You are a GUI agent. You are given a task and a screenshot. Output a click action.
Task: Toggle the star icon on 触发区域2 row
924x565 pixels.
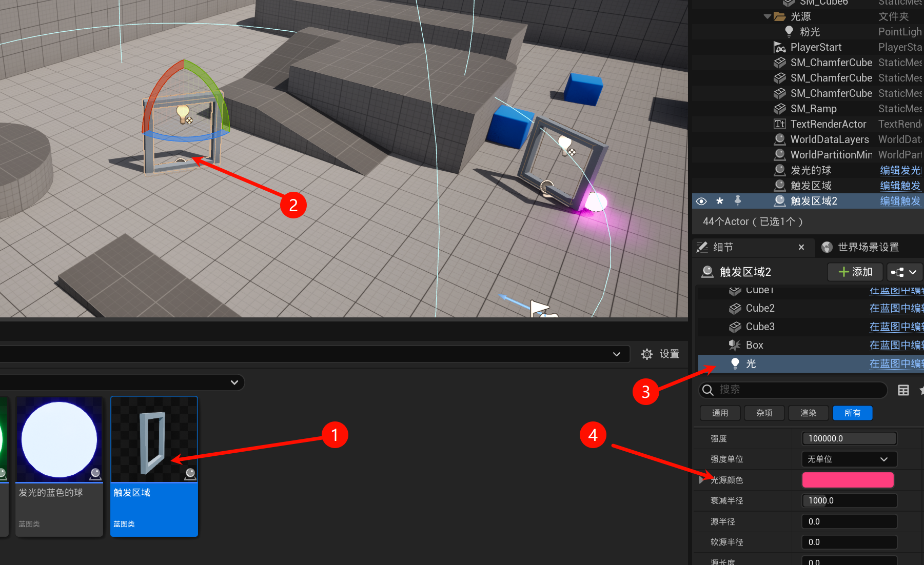(720, 201)
